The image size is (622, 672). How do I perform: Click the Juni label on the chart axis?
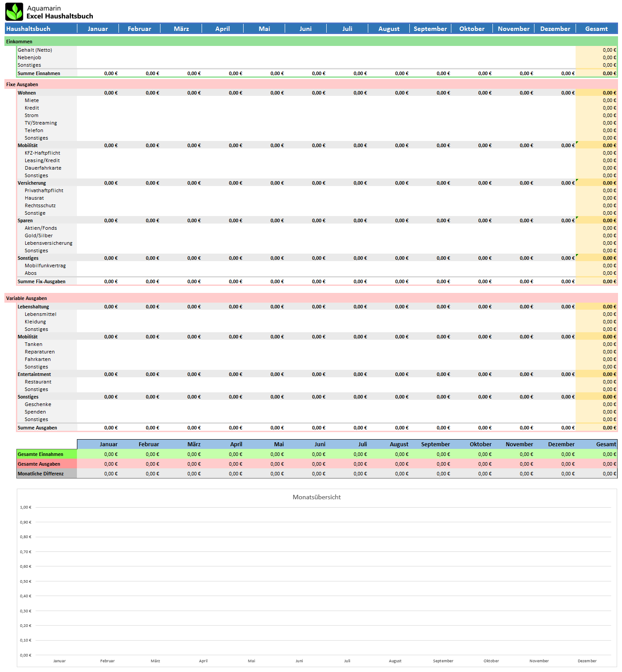[x=299, y=661]
